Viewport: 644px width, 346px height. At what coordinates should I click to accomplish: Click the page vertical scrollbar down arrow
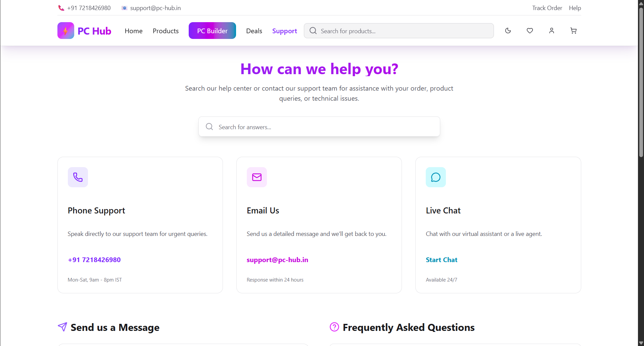[641, 343]
